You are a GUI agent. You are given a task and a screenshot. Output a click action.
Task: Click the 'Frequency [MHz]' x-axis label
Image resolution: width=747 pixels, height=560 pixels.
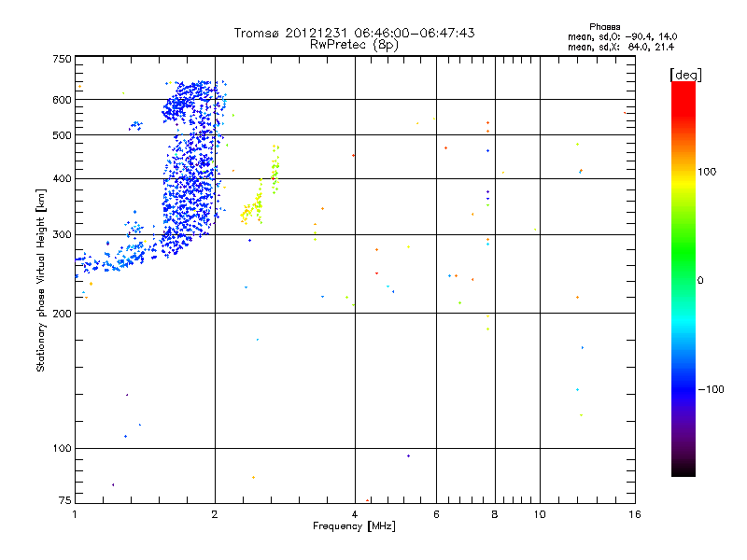click(x=354, y=526)
